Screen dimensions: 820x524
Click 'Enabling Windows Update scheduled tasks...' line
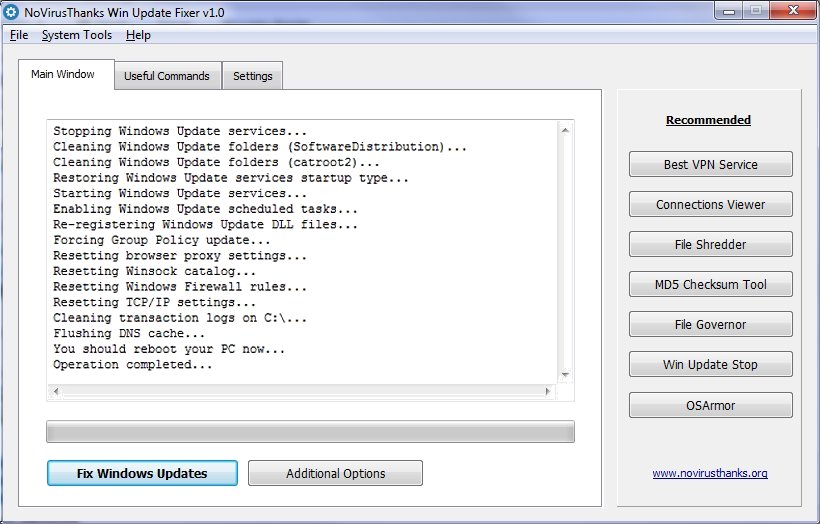(205, 209)
